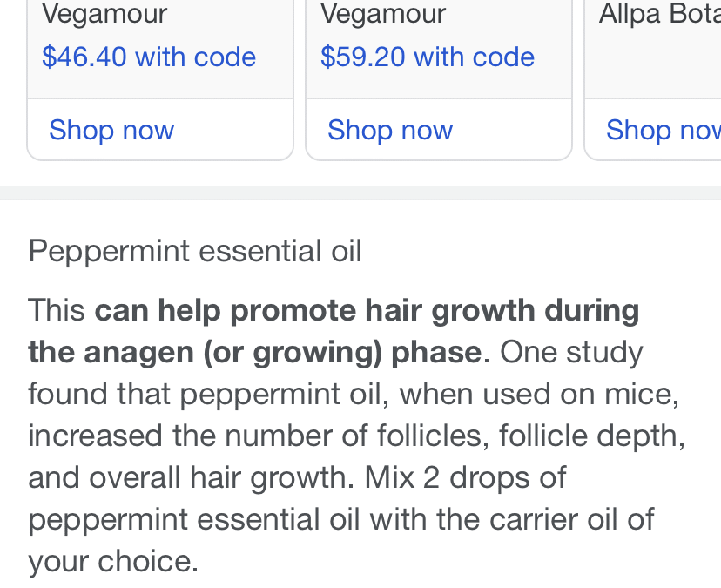Tap Shop now under the $46.40 product
This screenshot has height=588, width=721.
(x=111, y=130)
